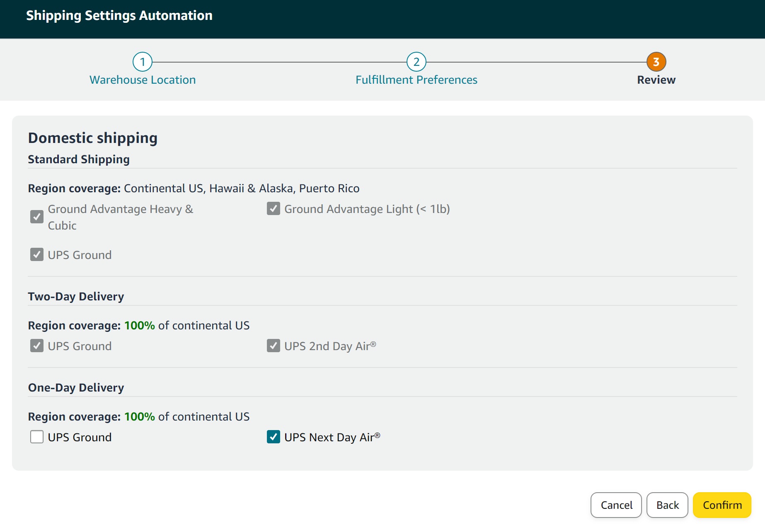Go Back to previous step
This screenshot has width=765, height=532.
coord(668,505)
